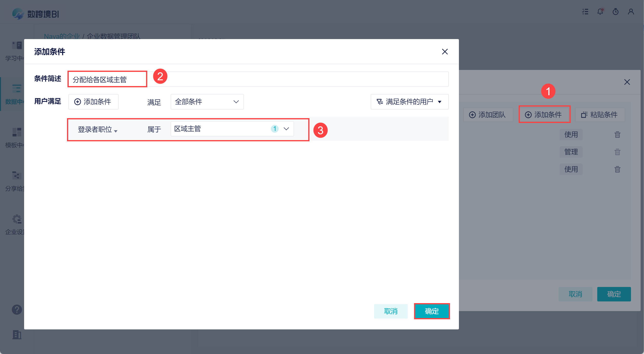The width and height of the screenshot is (644, 354).
Task: Click 添加团队 in background dialog
Action: pyautogui.click(x=488, y=115)
